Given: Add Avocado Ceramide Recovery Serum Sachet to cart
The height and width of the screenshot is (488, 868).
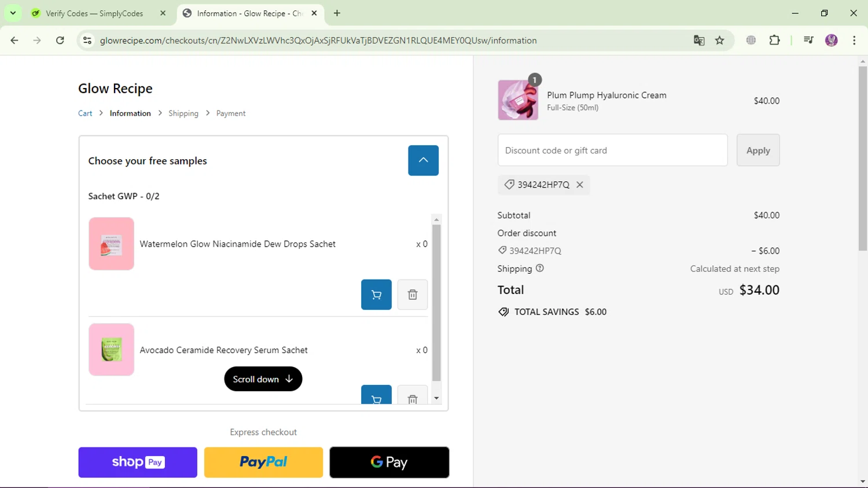Looking at the screenshot, I should 376,395.
